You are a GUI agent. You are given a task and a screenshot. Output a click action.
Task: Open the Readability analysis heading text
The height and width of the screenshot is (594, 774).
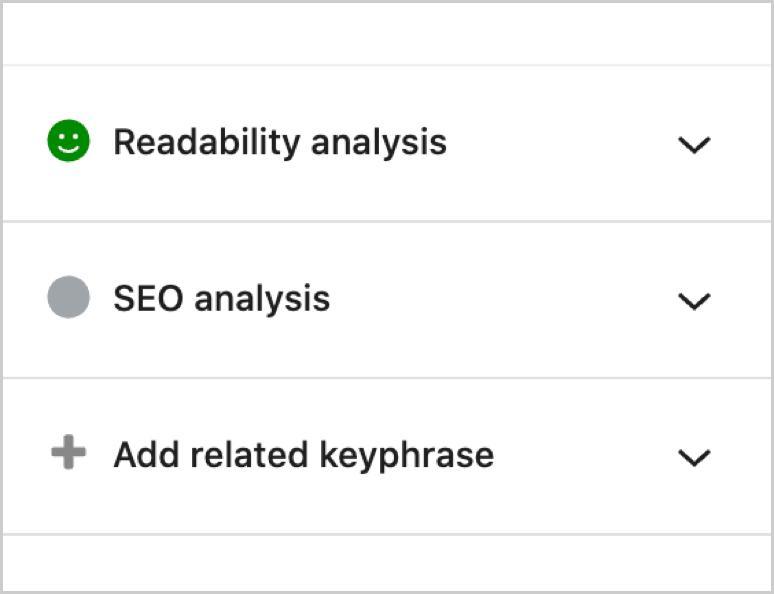pyautogui.click(x=280, y=142)
